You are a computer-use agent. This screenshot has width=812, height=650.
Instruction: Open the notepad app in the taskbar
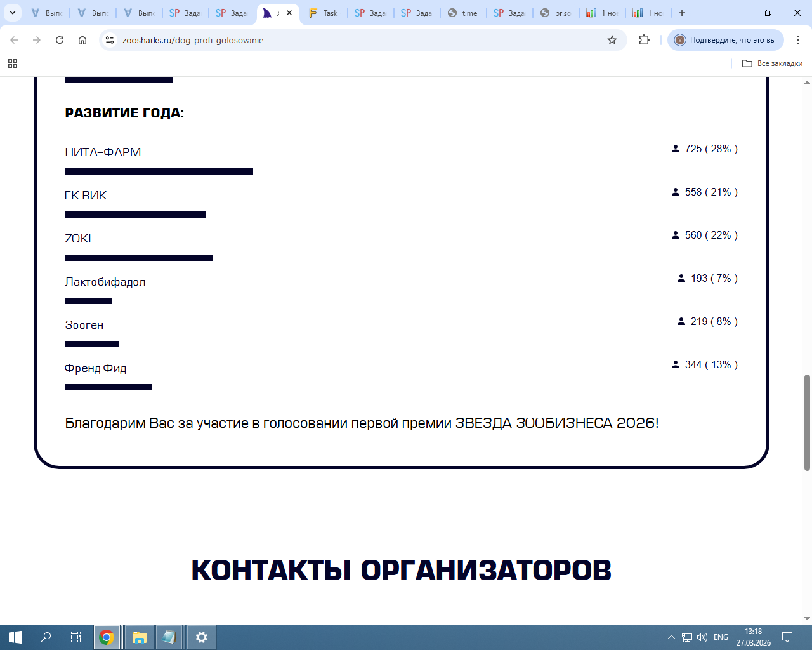pos(169,637)
